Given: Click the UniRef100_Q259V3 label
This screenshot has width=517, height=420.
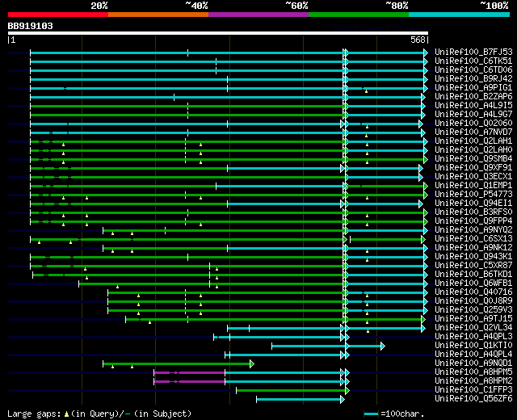Looking at the screenshot, I should pyautogui.click(x=473, y=310).
